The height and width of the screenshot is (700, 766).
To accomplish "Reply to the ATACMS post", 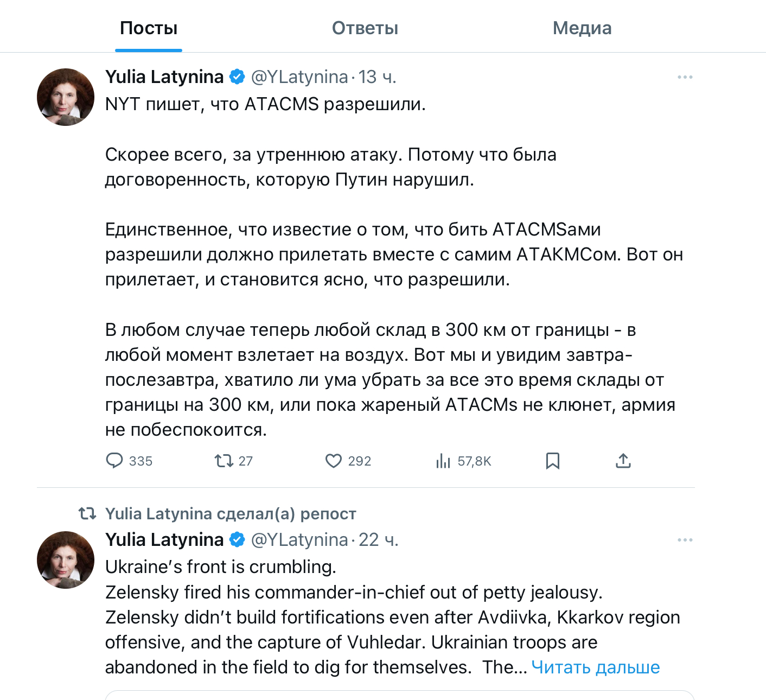I will click(x=114, y=461).
